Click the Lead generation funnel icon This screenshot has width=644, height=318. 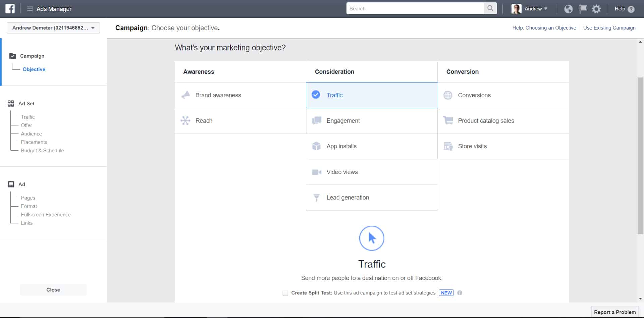coord(316,198)
